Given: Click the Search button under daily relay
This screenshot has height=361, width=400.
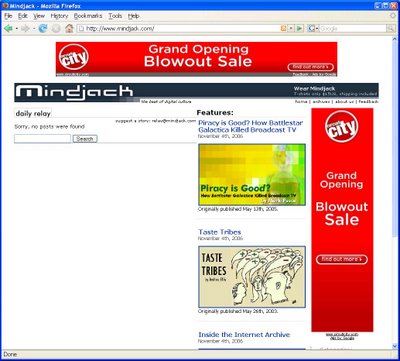Looking at the screenshot, I should click(85, 139).
